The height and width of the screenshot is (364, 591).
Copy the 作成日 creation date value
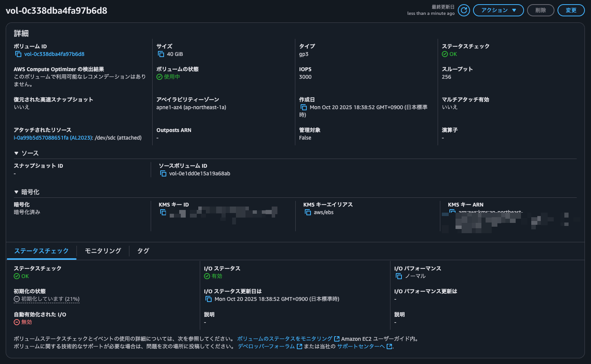304,107
